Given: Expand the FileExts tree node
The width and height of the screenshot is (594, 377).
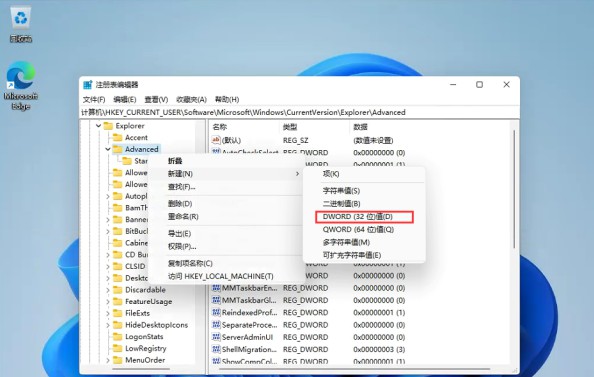Looking at the screenshot, I should (x=108, y=313).
